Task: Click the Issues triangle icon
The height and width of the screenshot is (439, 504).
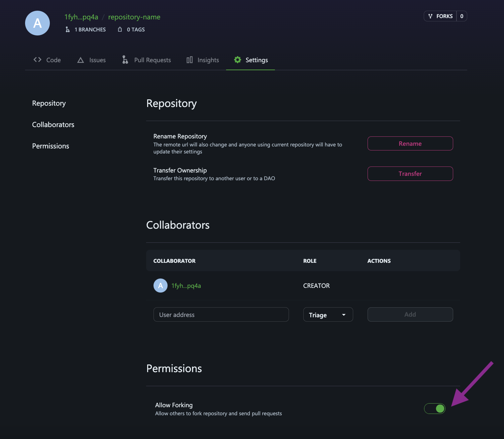Action: [81, 60]
